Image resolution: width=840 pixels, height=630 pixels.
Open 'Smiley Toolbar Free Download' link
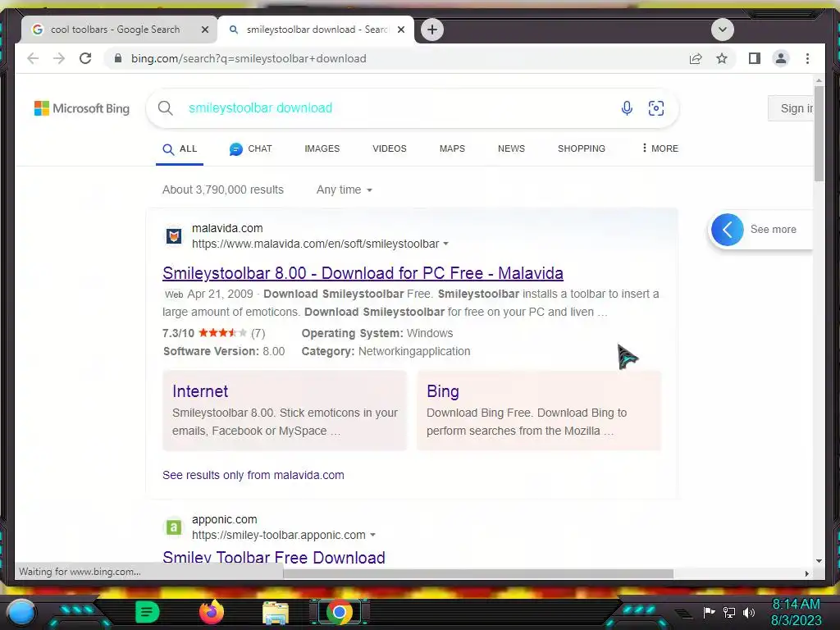coord(274,558)
